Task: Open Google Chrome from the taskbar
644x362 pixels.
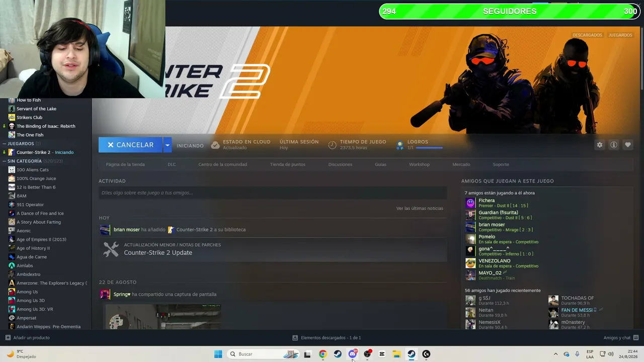Action: pos(323,354)
